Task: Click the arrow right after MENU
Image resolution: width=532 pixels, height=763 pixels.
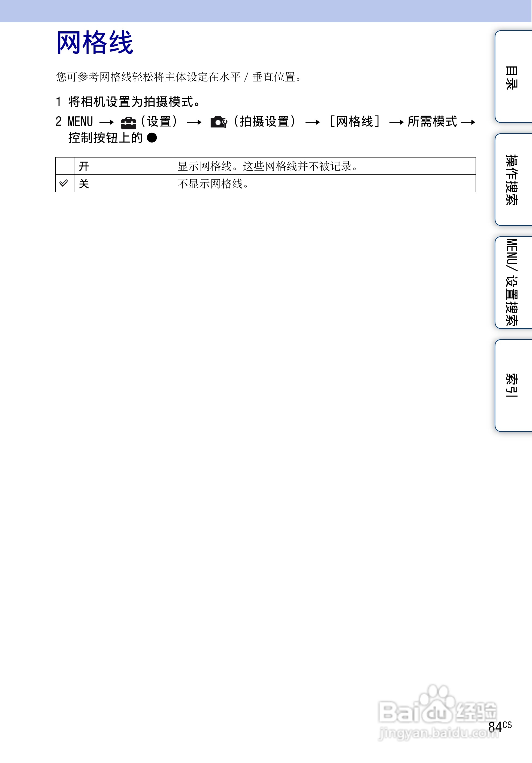Action: click(x=107, y=122)
